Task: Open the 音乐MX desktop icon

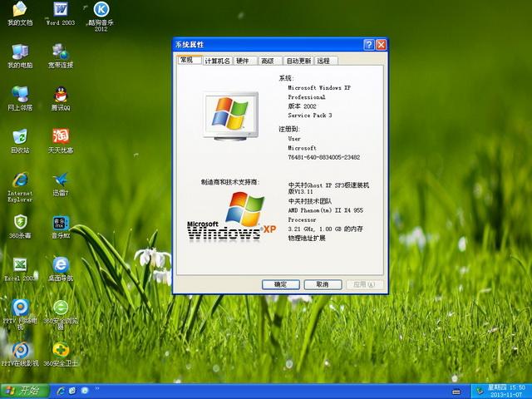Action: click(61, 227)
